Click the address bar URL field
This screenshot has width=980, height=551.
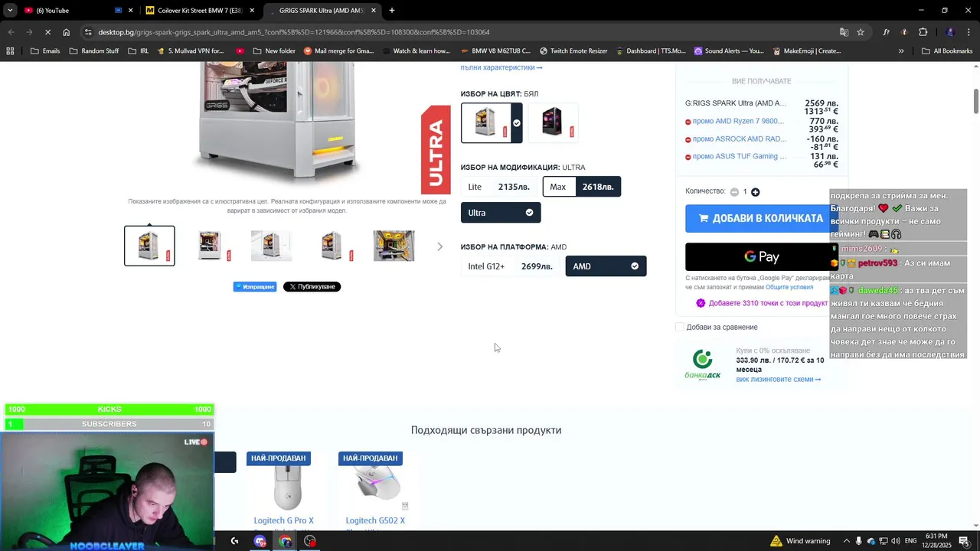point(459,32)
